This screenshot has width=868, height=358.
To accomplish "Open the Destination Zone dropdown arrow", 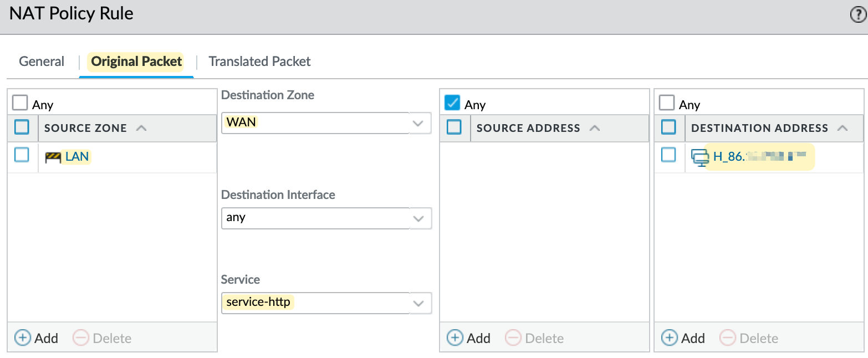I will pyautogui.click(x=419, y=123).
